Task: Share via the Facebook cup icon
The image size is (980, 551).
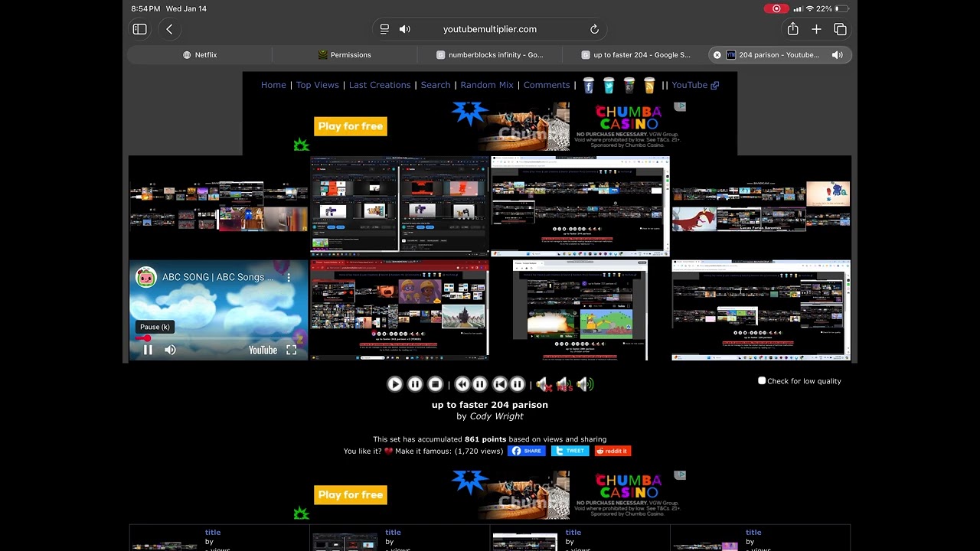Action: point(588,85)
